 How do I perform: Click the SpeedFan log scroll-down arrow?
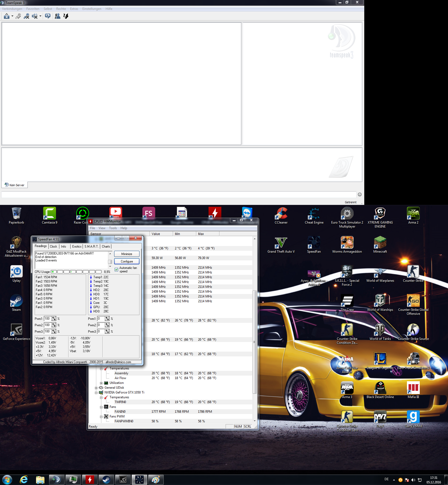[x=110, y=267]
